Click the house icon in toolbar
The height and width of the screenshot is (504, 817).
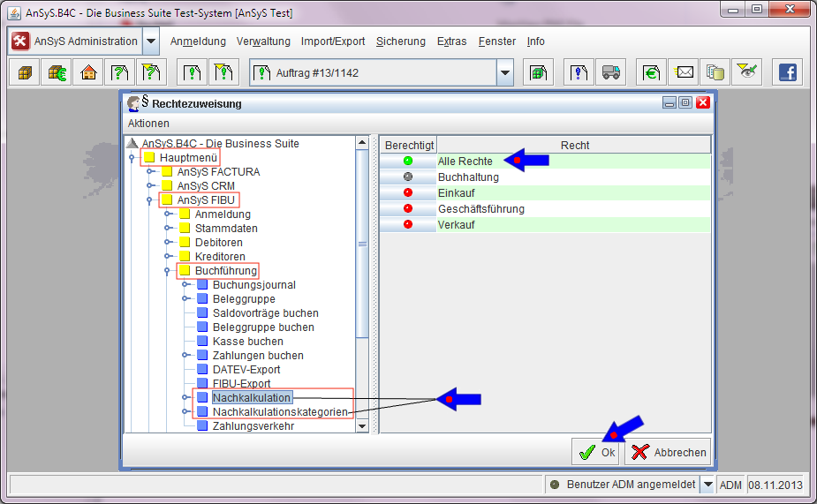[x=88, y=73]
